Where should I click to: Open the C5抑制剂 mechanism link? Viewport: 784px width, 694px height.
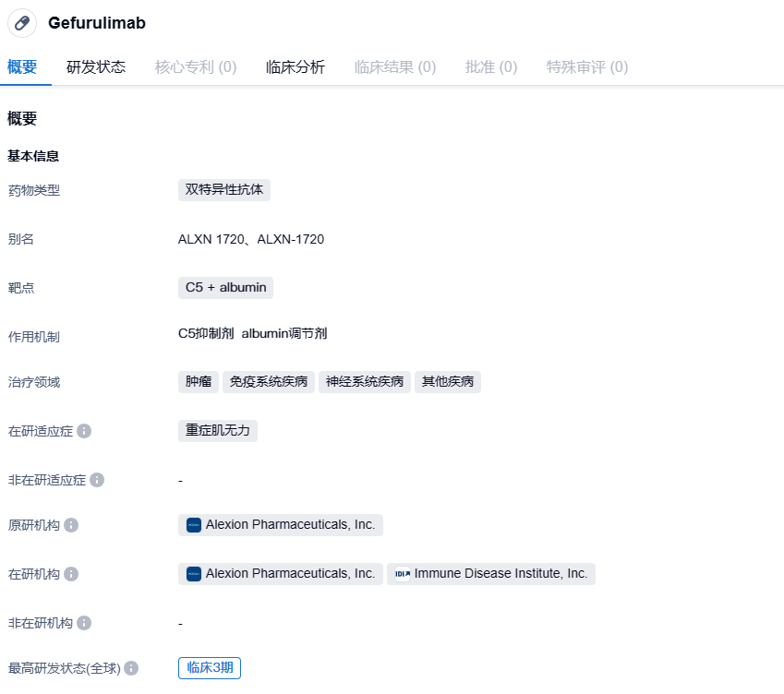(206, 334)
